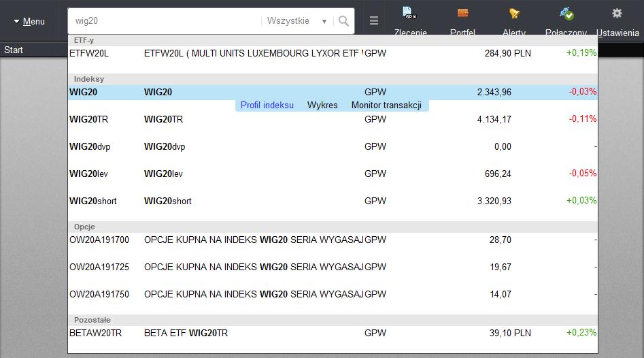
Task: Select the ETFW20L result row
Action: (333, 54)
